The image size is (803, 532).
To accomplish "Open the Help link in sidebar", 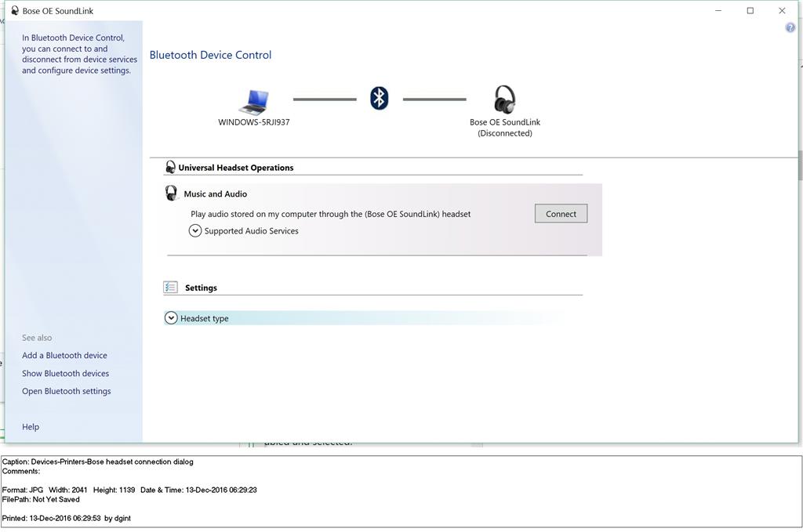I will pyautogui.click(x=31, y=427).
